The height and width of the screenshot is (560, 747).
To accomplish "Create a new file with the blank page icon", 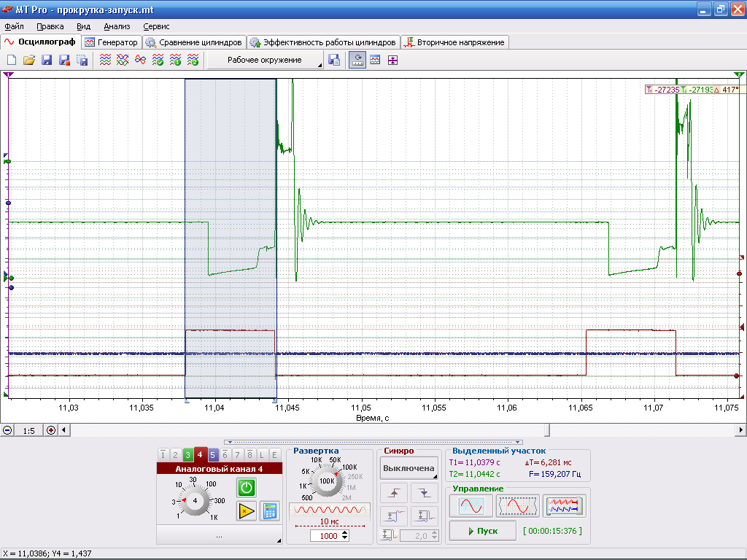I will tap(12, 60).
